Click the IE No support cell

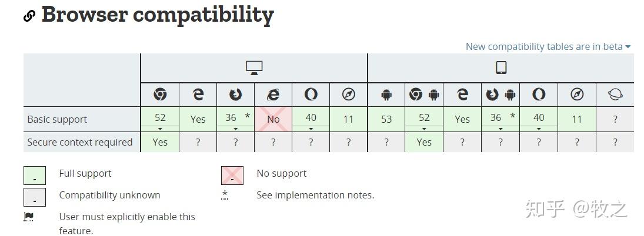click(273, 119)
